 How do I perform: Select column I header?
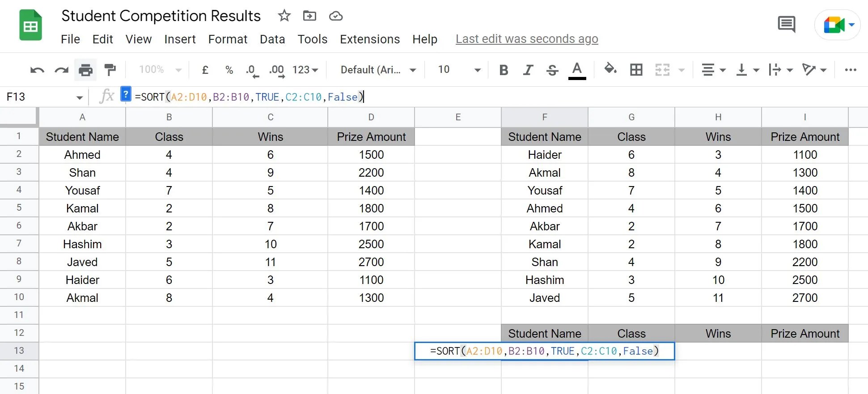pos(805,117)
